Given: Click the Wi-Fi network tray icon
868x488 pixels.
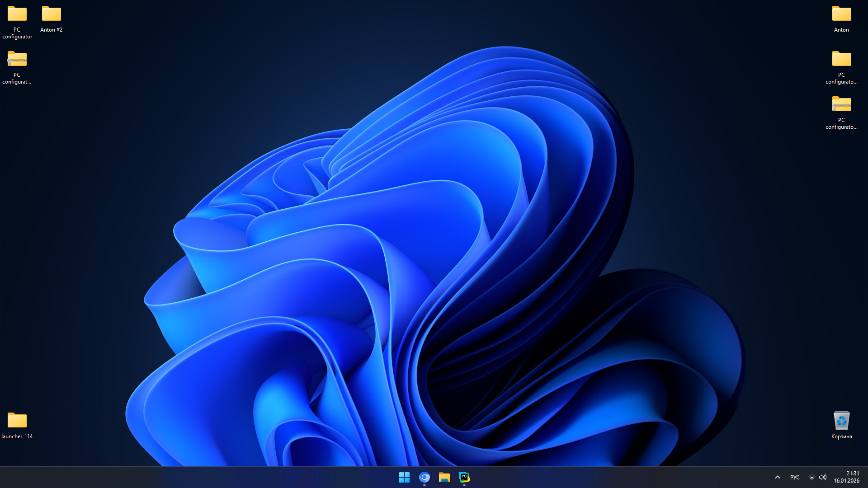Looking at the screenshot, I should click(x=811, y=477).
